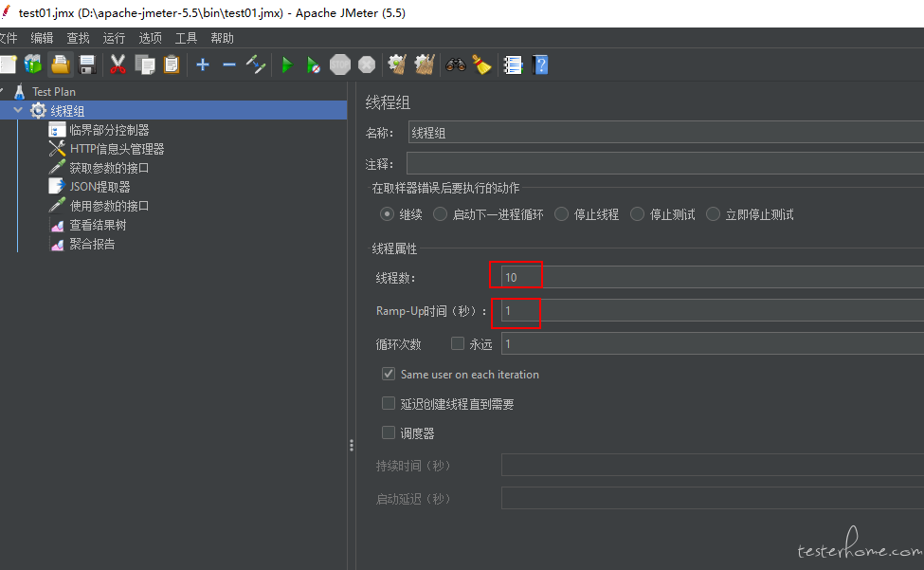Click the Copy toolbar icon
The image size is (924, 570).
click(x=145, y=64)
